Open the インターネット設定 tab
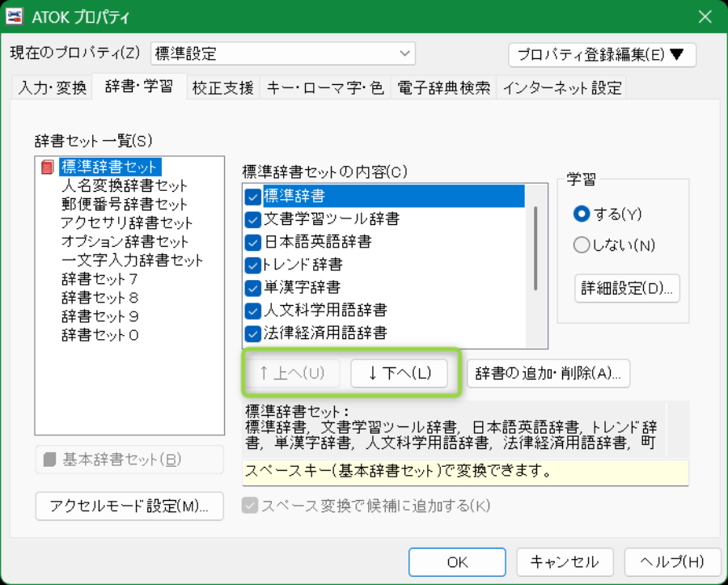 pos(562,87)
